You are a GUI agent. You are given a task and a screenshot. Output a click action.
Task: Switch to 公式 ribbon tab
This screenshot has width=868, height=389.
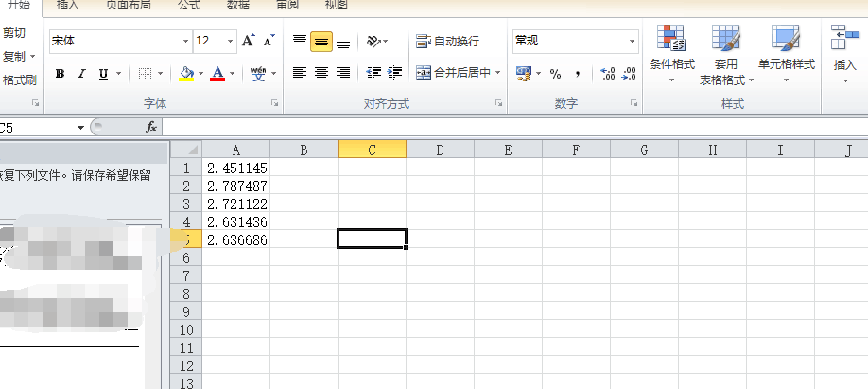tap(189, 6)
